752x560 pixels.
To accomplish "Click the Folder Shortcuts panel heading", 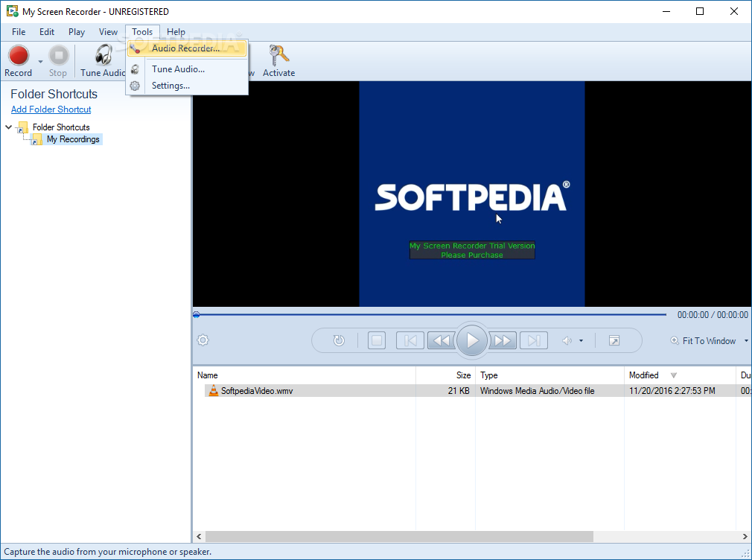I will [x=54, y=94].
